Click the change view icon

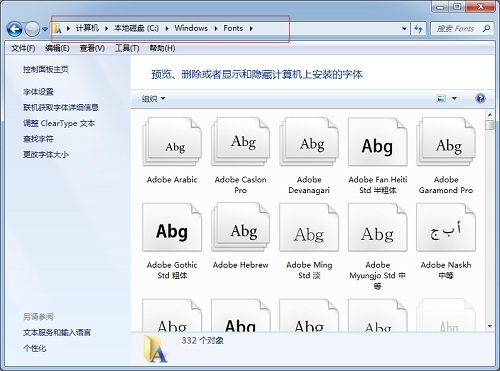[x=441, y=98]
